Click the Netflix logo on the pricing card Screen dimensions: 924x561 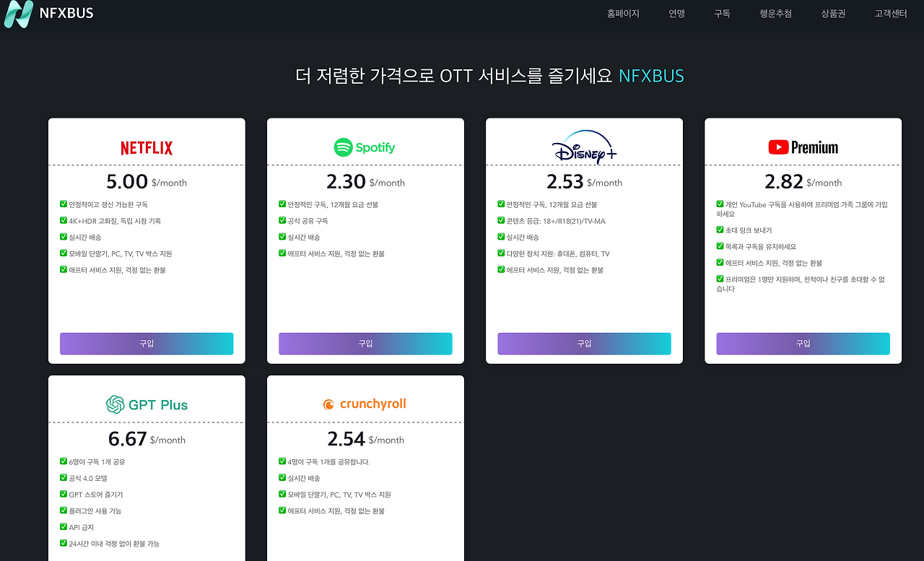147,147
